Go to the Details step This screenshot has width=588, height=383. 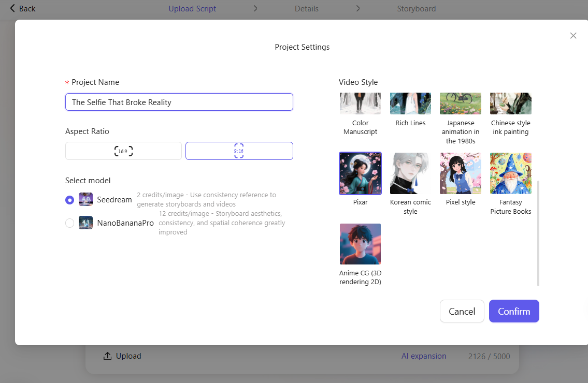coord(307,9)
